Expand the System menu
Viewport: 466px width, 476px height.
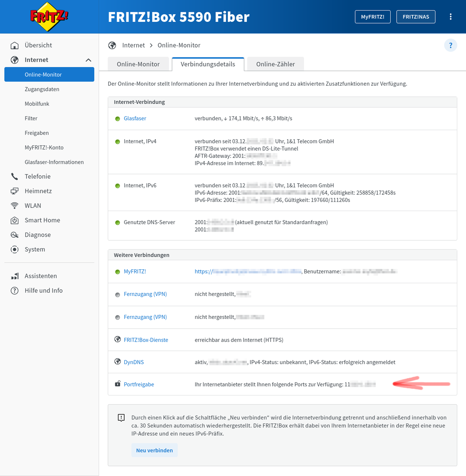[x=35, y=250]
